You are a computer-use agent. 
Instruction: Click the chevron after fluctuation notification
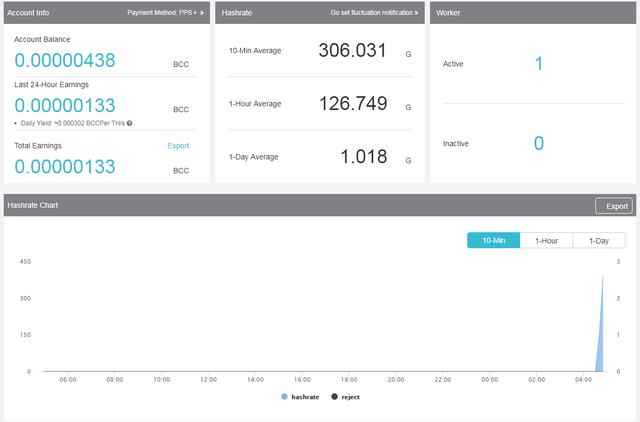click(x=416, y=13)
